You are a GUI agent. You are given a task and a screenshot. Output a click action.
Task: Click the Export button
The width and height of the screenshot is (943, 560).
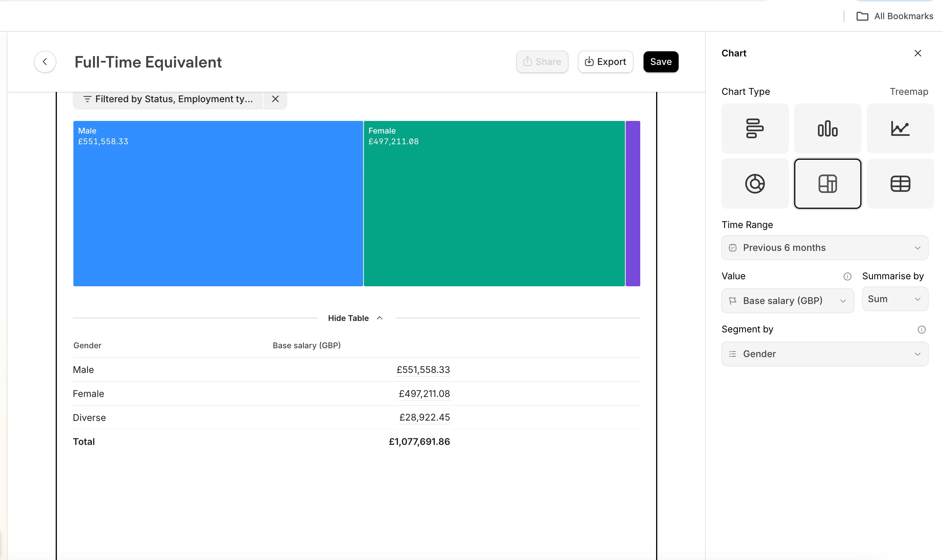[605, 62]
